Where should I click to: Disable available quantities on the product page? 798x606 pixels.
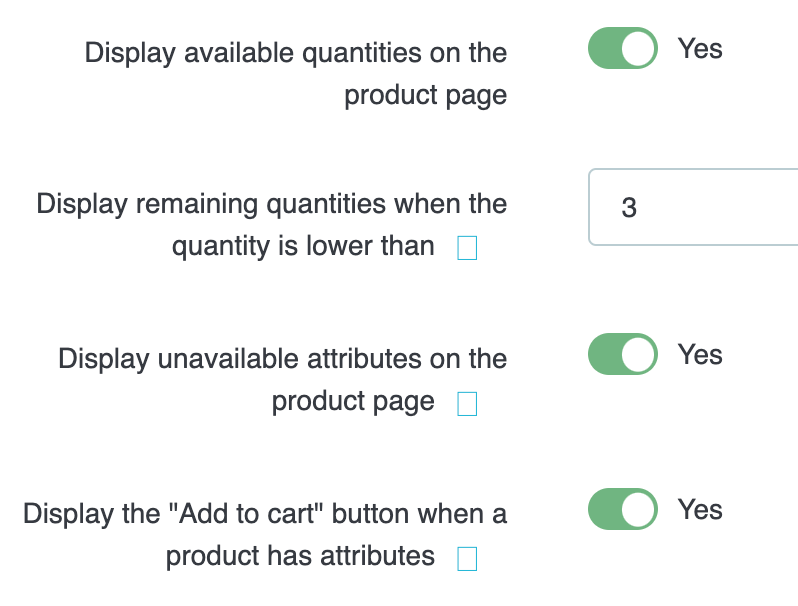coord(622,49)
